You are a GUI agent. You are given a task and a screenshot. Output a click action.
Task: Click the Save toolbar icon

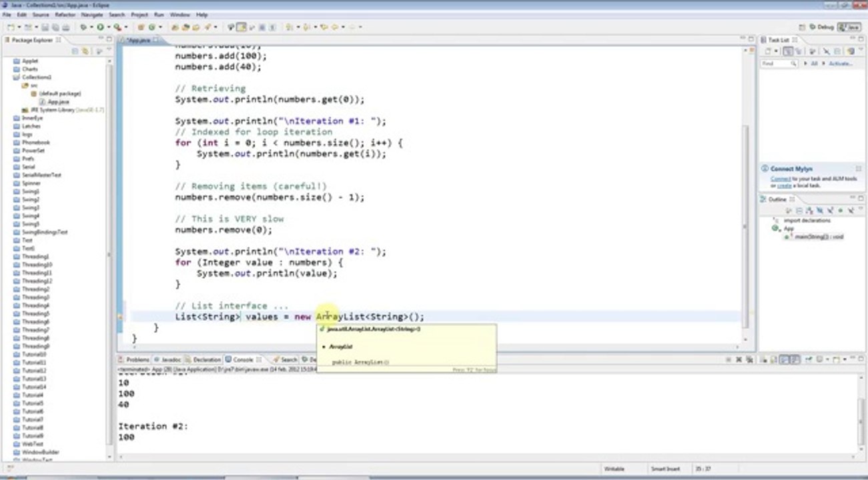(x=45, y=27)
